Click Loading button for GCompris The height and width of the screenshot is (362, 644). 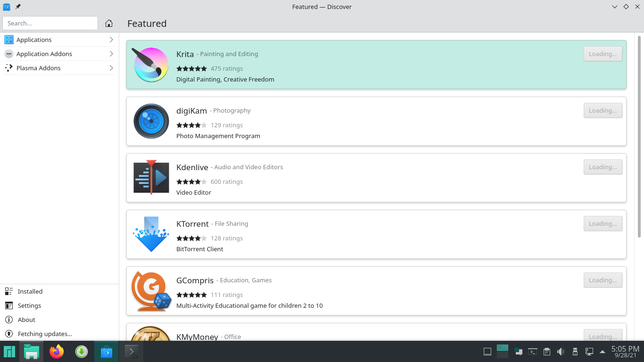(x=603, y=280)
